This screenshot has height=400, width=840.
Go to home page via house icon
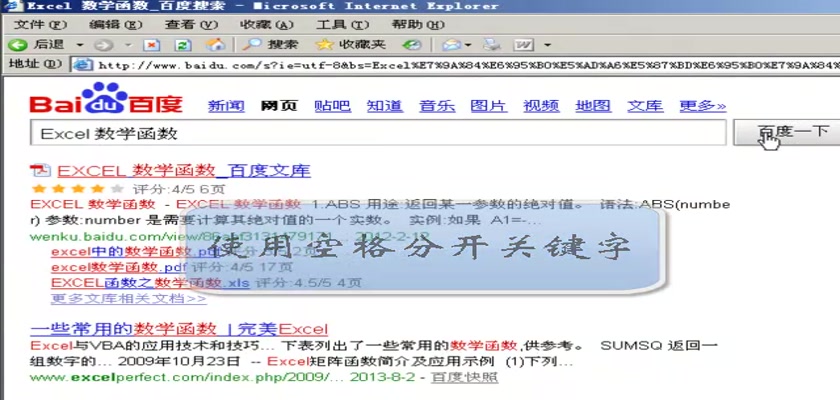[215, 44]
